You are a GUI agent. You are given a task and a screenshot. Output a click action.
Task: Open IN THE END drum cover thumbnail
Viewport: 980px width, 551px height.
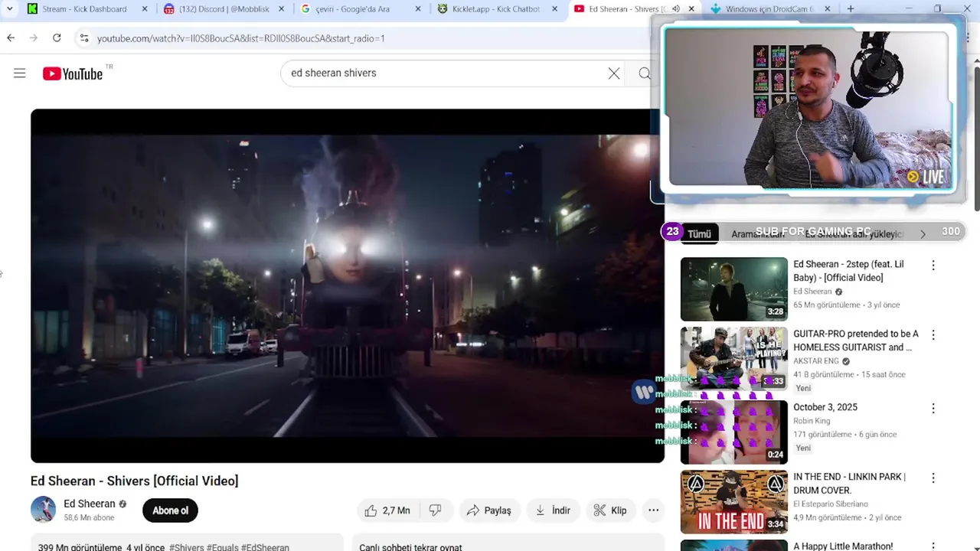coord(733,502)
